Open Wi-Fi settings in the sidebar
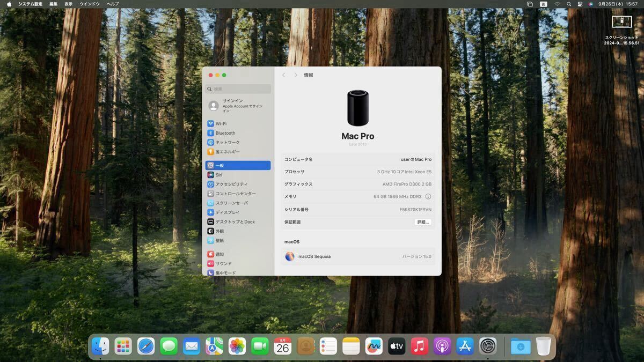This screenshot has height=362, width=644. 238,123
